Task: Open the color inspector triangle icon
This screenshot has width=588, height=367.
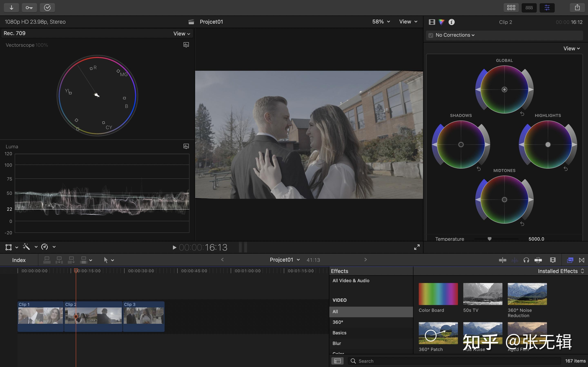Action: point(441,22)
